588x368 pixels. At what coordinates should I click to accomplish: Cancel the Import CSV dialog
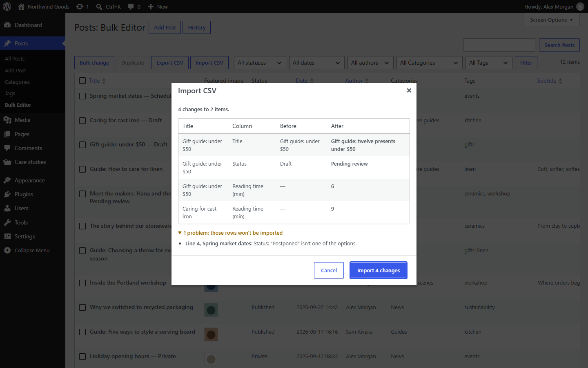329,270
